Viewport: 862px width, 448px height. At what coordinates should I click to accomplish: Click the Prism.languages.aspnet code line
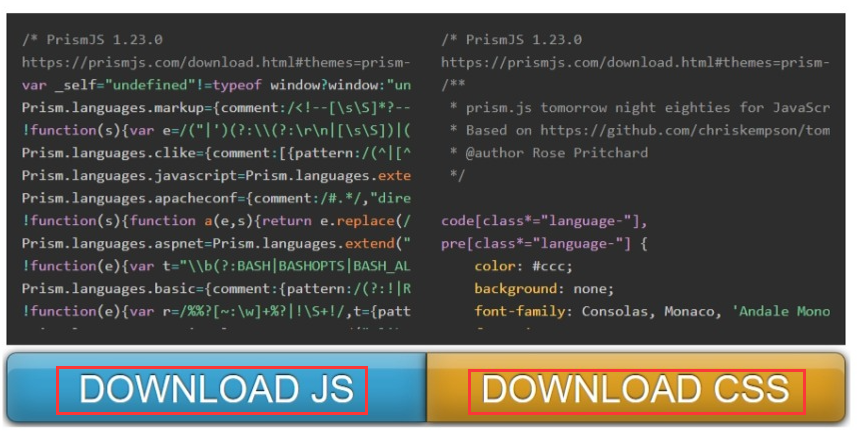[x=216, y=243]
